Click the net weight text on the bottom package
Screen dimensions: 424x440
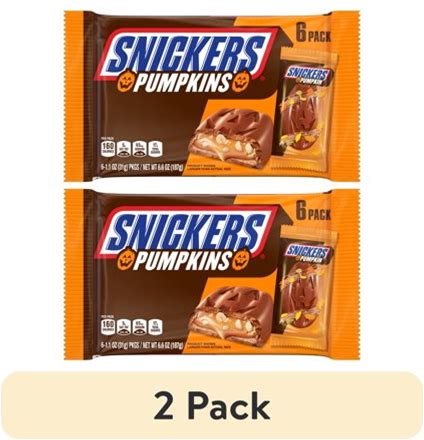(142, 345)
